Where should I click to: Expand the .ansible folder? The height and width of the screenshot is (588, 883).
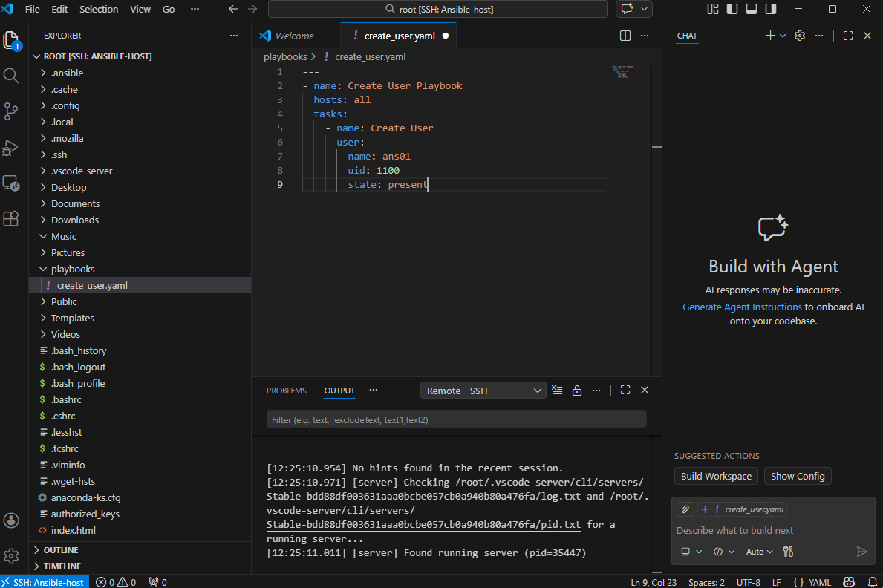click(67, 73)
